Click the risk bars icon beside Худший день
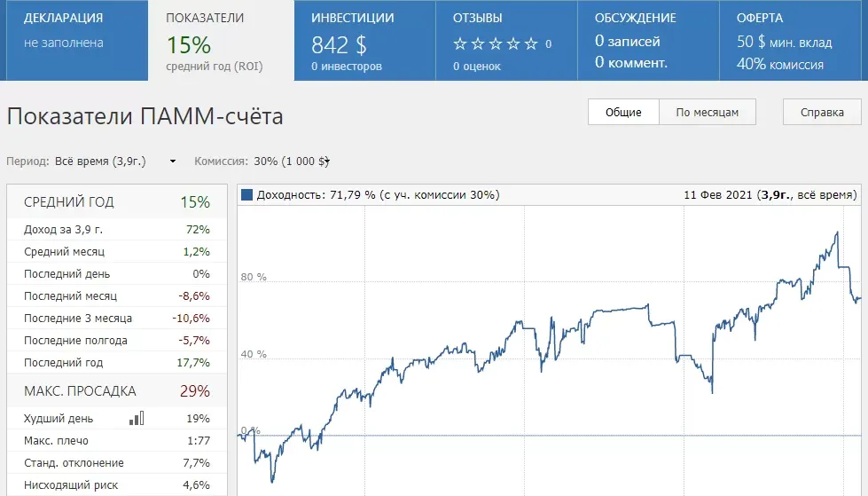 point(137,418)
